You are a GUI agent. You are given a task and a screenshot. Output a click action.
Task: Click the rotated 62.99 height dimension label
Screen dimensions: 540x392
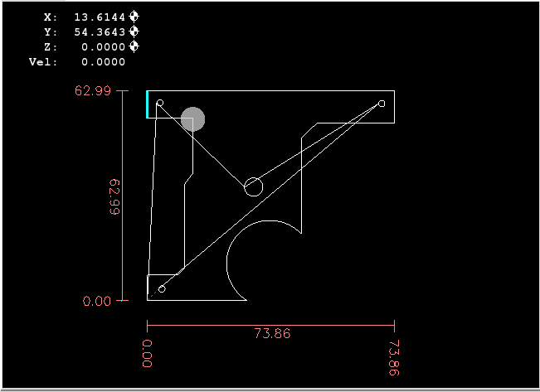click(115, 196)
